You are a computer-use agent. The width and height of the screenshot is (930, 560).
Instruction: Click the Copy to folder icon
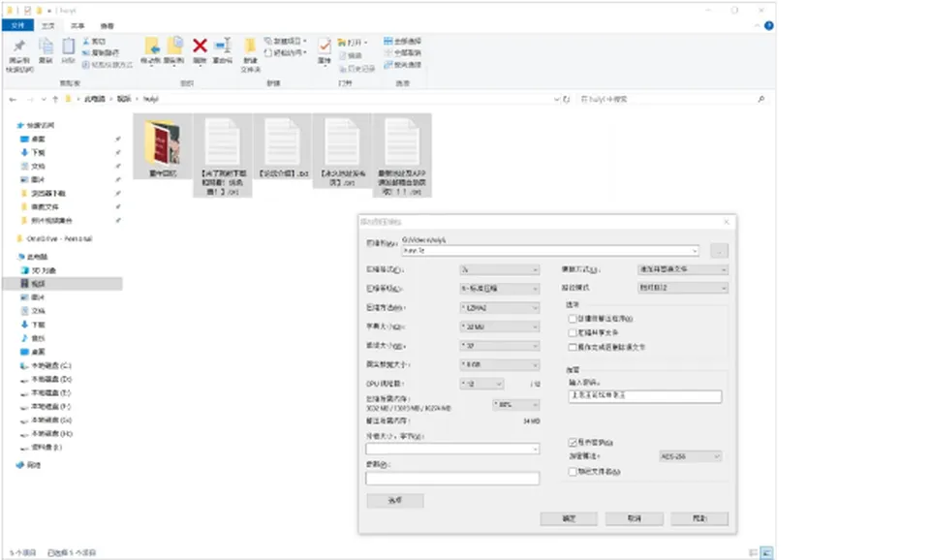175,46
